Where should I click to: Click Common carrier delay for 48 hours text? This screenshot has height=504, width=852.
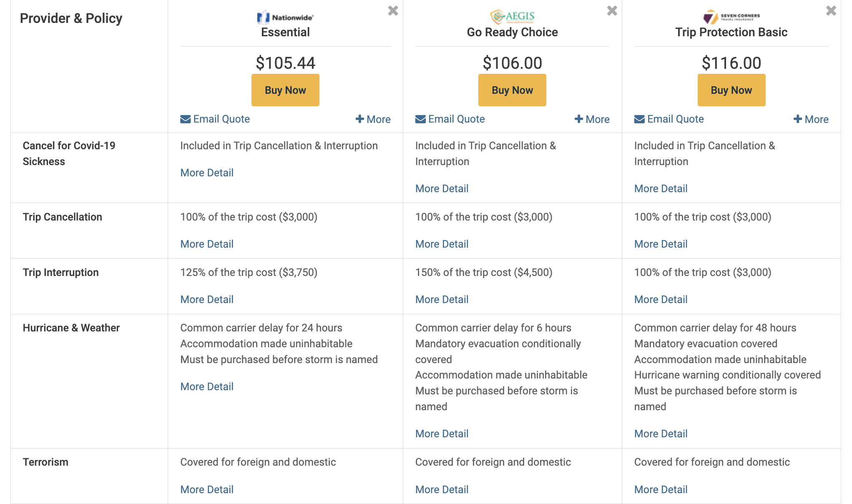pyautogui.click(x=715, y=328)
